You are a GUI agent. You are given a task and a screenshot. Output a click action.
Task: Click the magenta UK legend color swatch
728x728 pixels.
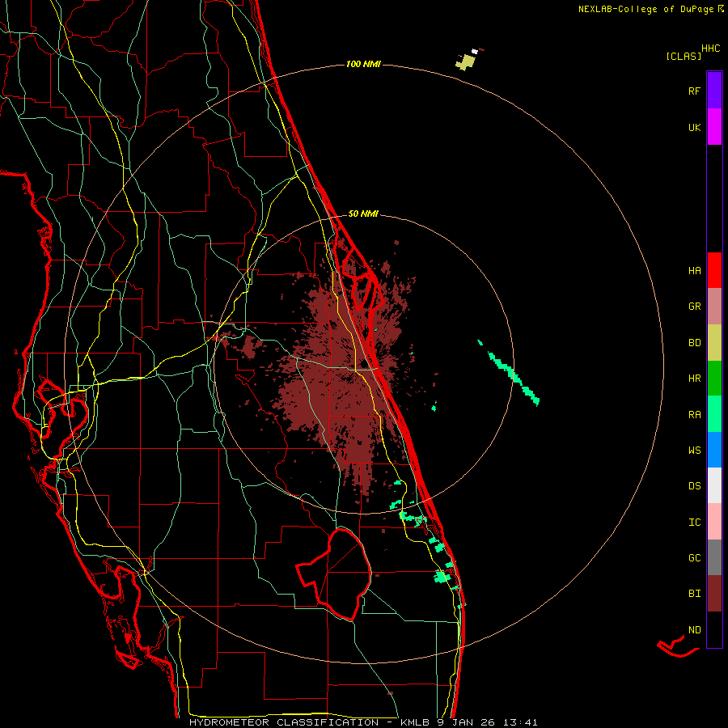(714, 127)
